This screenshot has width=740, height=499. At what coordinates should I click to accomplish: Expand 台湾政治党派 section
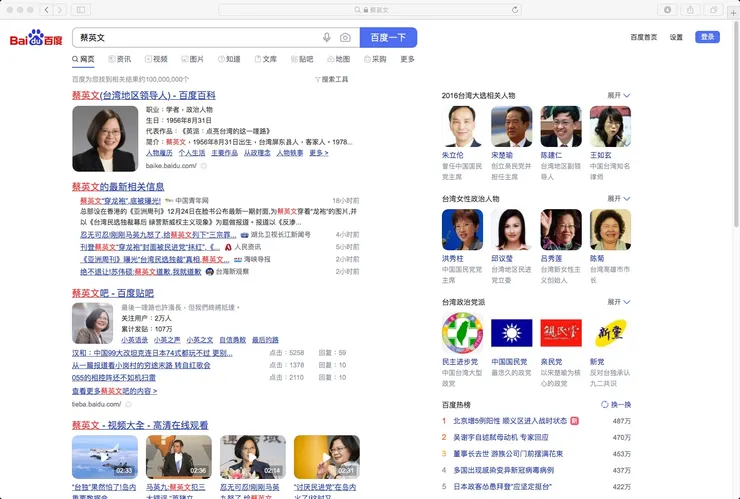[x=618, y=302]
